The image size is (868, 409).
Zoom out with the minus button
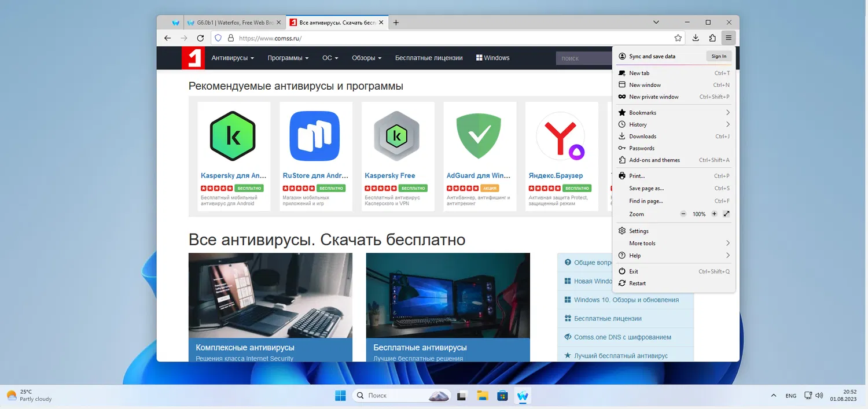(x=683, y=214)
